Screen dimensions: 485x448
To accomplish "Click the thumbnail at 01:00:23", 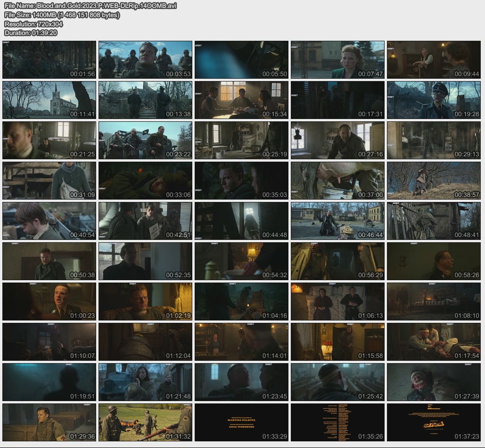I will point(49,302).
